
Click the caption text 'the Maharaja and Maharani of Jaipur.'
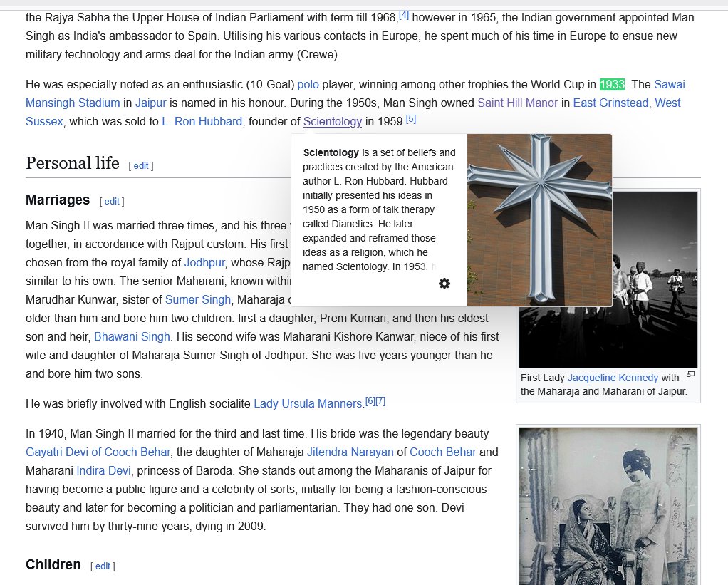point(603,391)
